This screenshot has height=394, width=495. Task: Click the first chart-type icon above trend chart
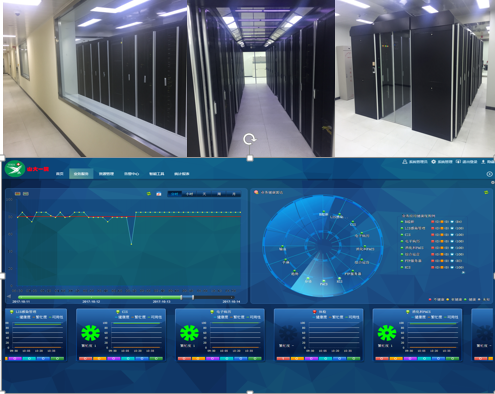(17, 194)
